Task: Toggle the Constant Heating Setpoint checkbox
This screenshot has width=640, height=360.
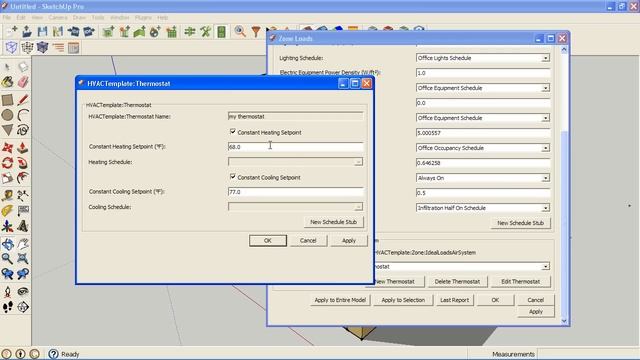Action: (233, 131)
